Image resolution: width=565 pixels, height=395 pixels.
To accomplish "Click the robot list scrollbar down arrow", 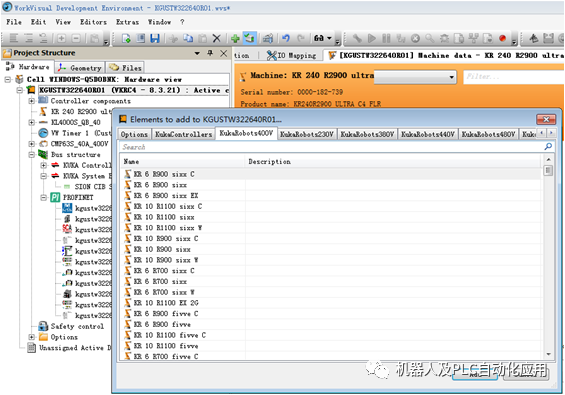I will tap(548, 354).
